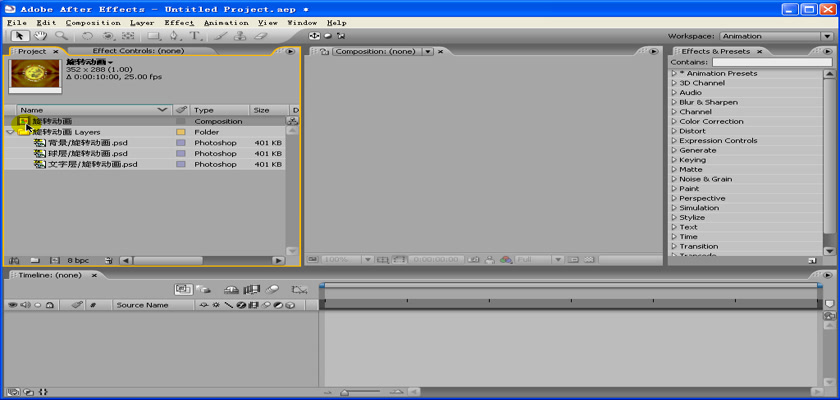840x400 pixels.
Task: Click the Draft 3D icon in Timeline
Action: click(x=203, y=290)
